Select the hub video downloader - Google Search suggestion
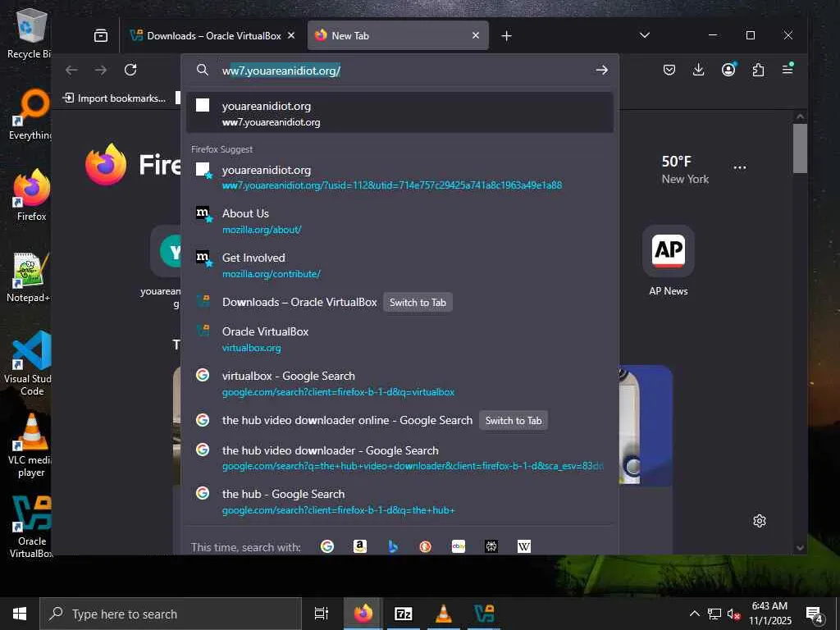 399,458
